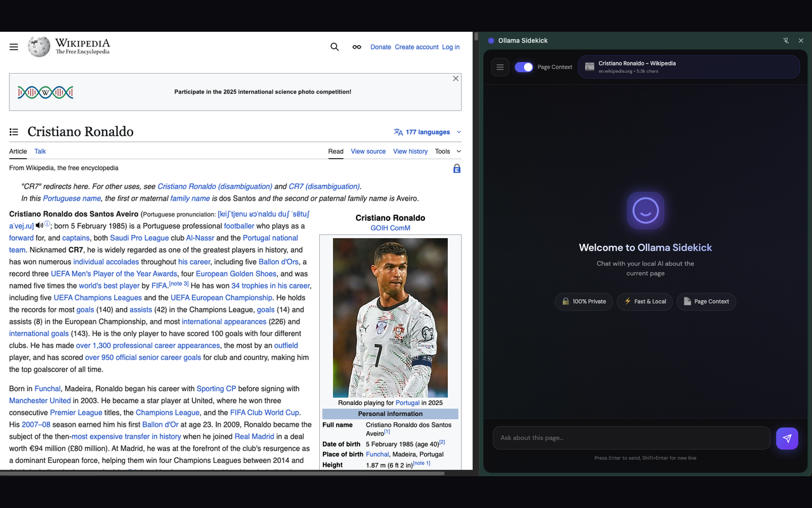Open Wikipedia main hamburger menu

[x=13, y=47]
